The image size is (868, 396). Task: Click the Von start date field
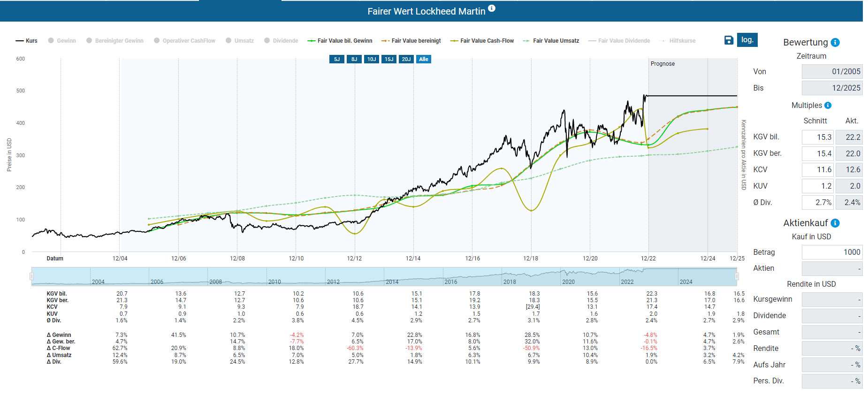832,72
